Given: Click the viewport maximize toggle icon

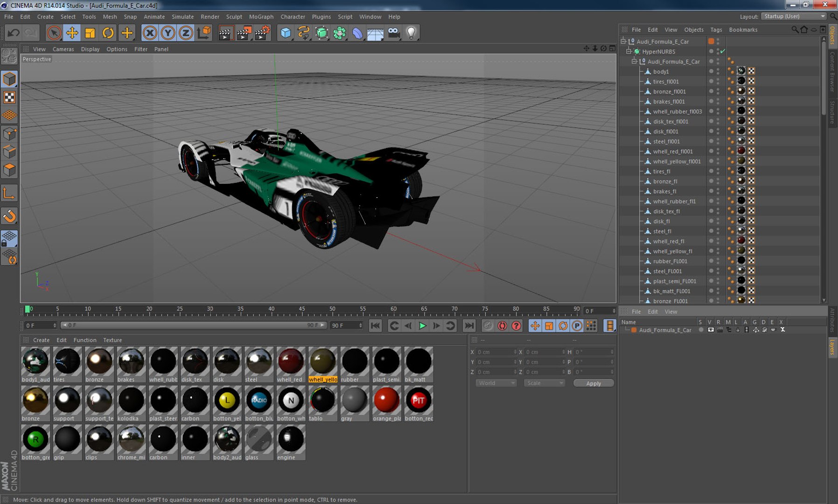Looking at the screenshot, I should click(612, 49).
